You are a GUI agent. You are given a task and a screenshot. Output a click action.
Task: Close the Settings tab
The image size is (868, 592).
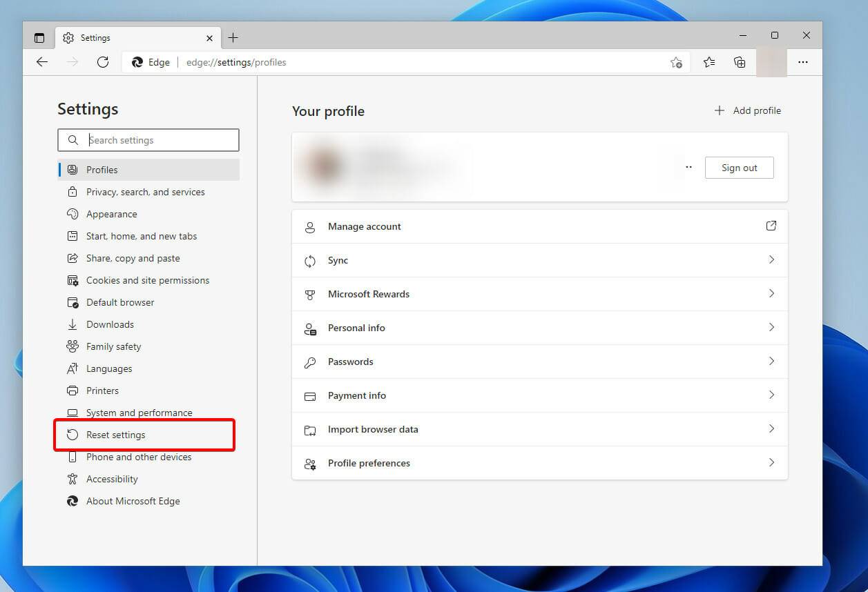point(209,38)
